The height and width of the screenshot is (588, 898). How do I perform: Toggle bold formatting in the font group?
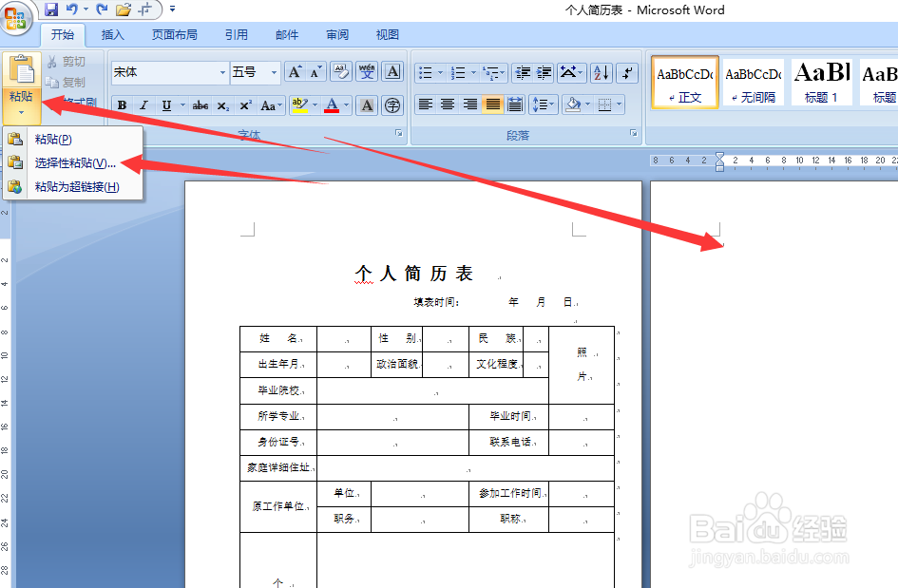click(122, 104)
